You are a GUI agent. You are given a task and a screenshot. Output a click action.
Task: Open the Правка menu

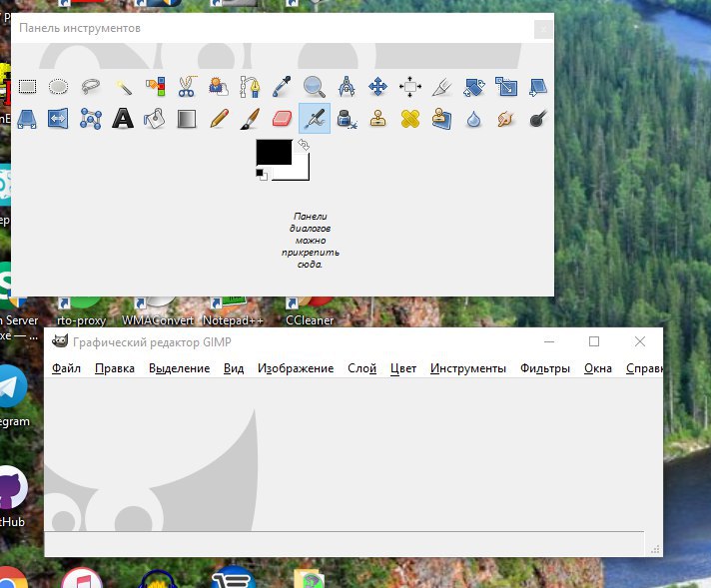coord(115,368)
